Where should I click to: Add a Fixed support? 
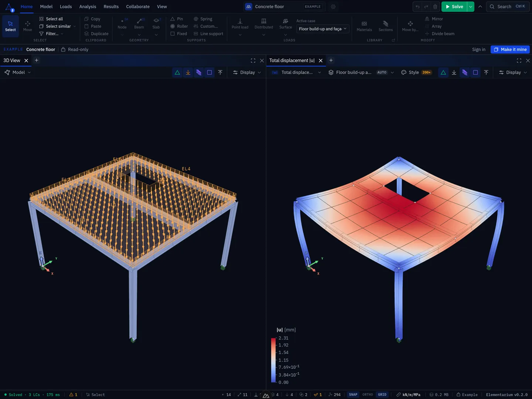tap(179, 34)
